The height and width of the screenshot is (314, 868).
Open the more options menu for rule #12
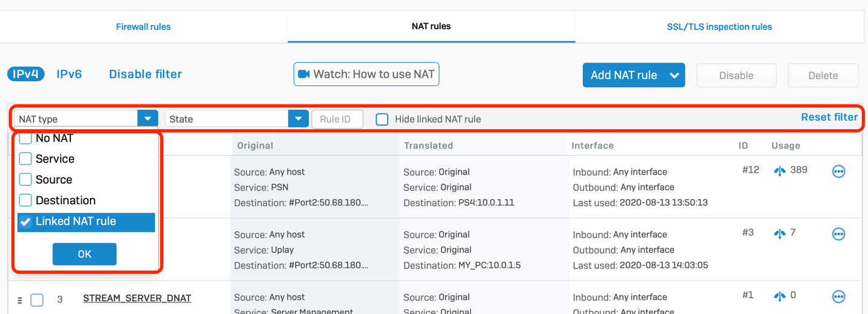pyautogui.click(x=838, y=172)
